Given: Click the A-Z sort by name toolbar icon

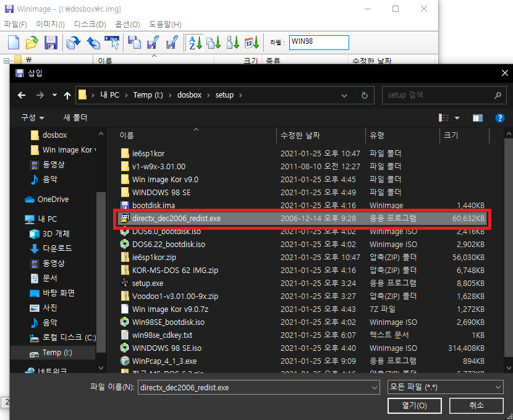Looking at the screenshot, I should (195, 43).
